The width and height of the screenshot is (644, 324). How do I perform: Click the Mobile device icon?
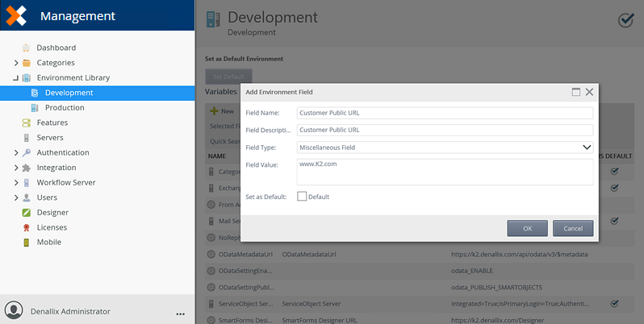27,242
